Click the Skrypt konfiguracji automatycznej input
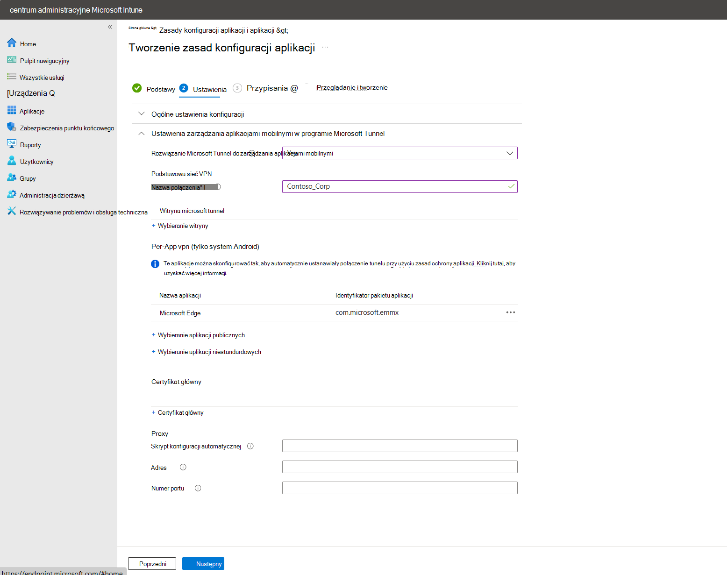This screenshot has height=575, width=728. [400, 446]
